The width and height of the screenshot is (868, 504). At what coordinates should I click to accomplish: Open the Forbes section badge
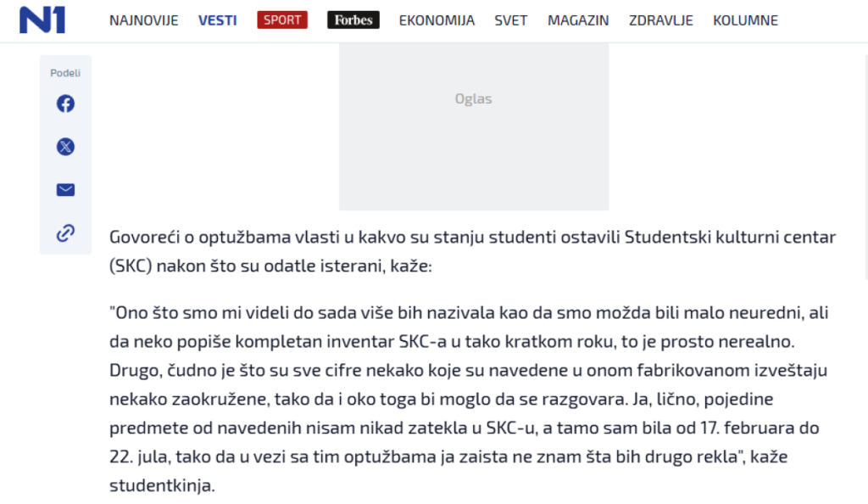tap(353, 20)
